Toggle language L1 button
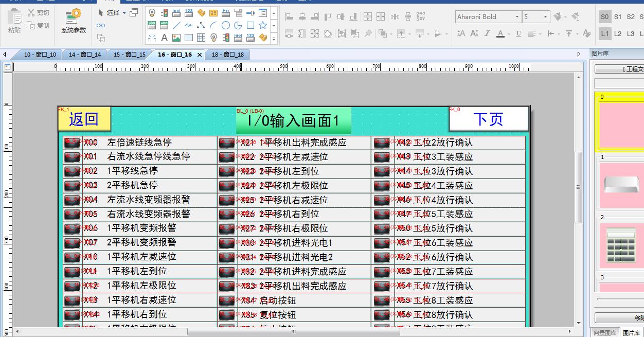 click(605, 34)
